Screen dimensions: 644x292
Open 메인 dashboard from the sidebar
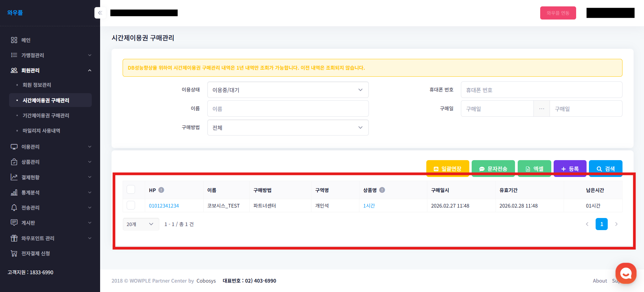point(26,40)
